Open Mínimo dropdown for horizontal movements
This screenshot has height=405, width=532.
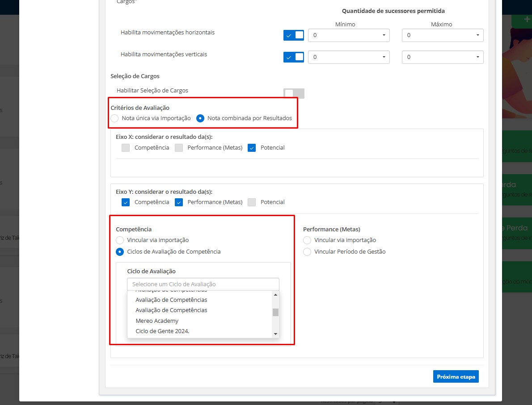pos(349,35)
